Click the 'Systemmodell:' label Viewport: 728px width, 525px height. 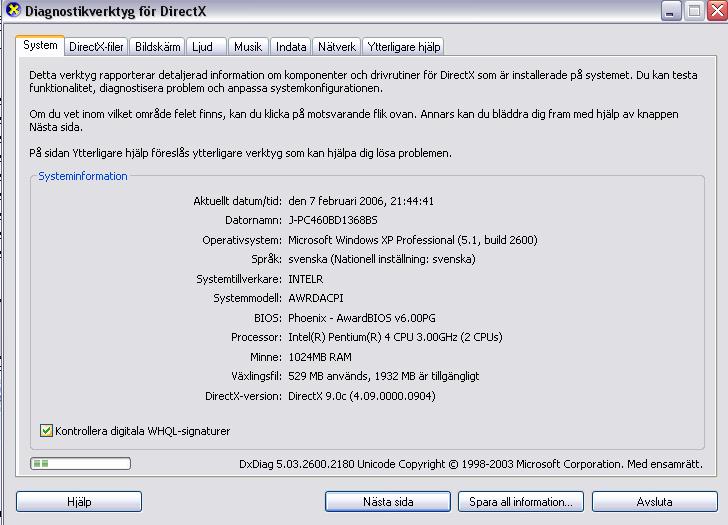click(x=247, y=298)
